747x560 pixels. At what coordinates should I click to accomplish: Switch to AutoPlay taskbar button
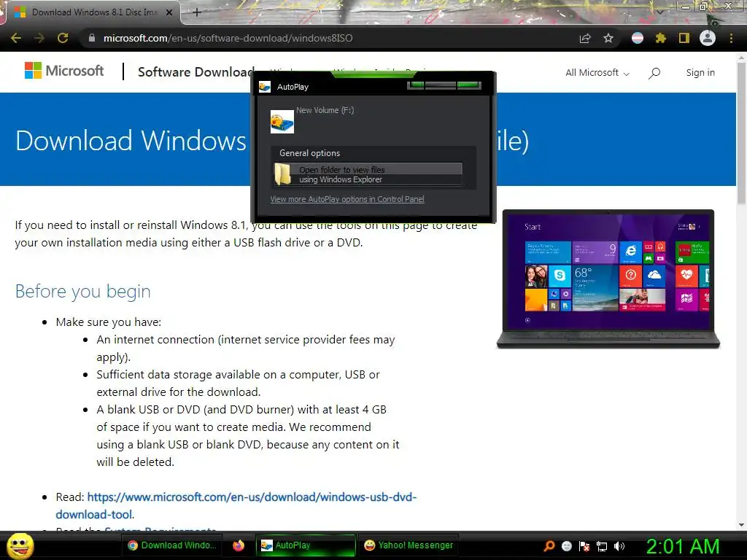pyautogui.click(x=306, y=545)
